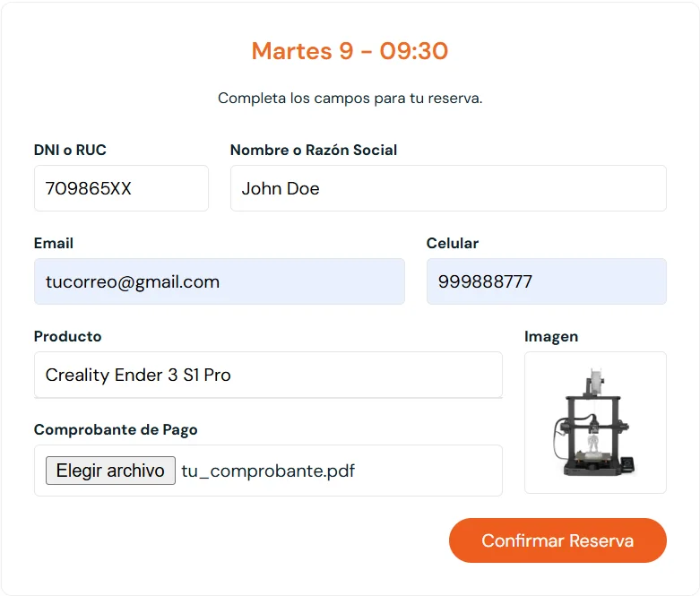Click the "Nombre o Razón Social" label
The height and width of the screenshot is (596, 700).
(x=314, y=150)
